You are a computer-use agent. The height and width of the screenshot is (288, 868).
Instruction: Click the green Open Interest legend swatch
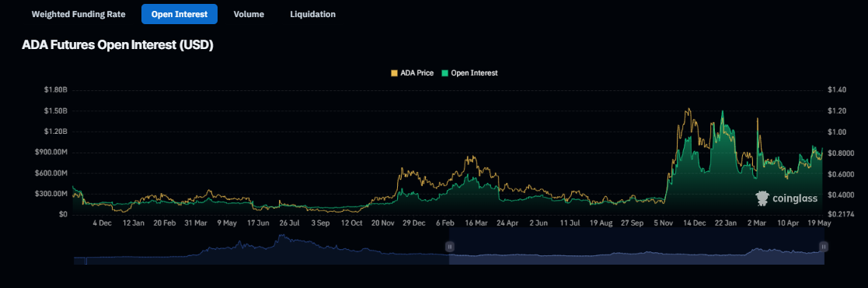445,72
